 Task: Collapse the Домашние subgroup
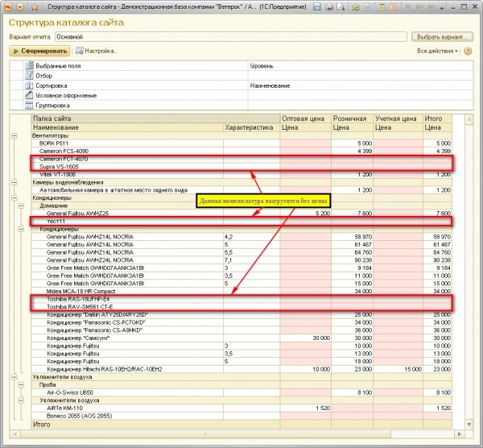point(21,205)
